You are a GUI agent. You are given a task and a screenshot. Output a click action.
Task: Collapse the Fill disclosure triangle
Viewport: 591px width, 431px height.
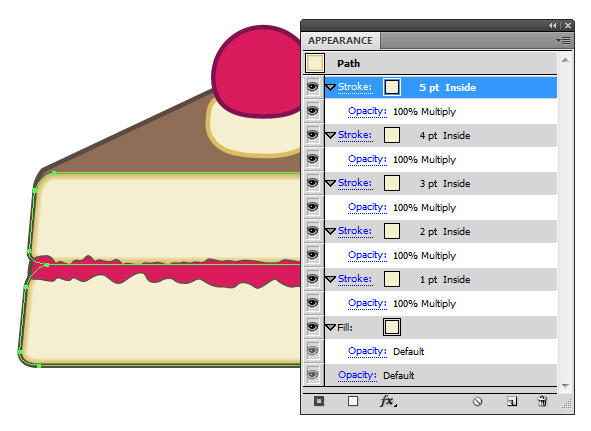click(330, 327)
